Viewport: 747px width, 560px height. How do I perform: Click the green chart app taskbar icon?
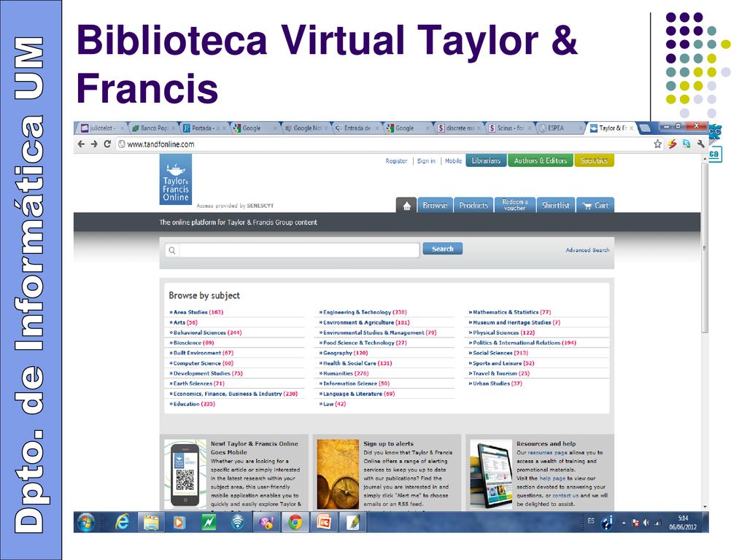(x=208, y=522)
